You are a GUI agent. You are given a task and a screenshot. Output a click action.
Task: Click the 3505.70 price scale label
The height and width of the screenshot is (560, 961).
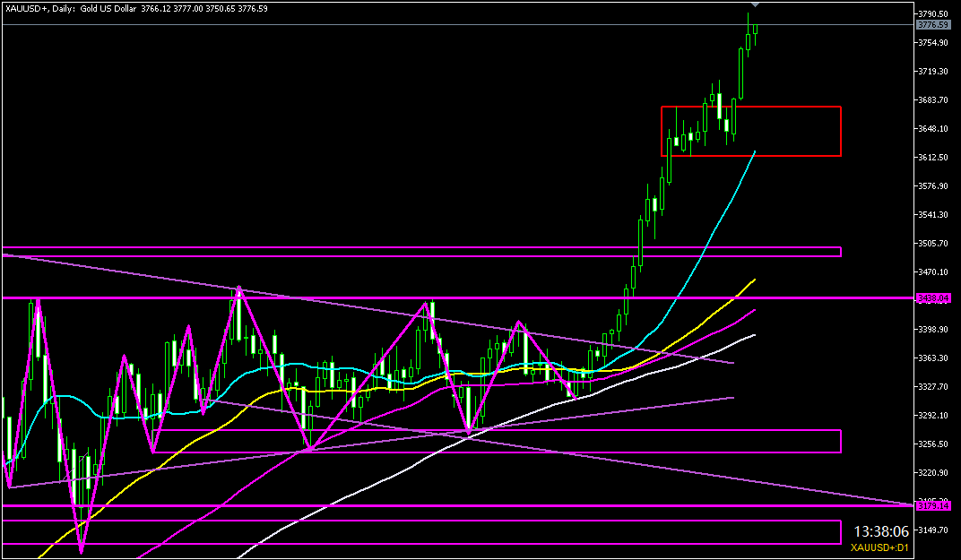coord(933,244)
